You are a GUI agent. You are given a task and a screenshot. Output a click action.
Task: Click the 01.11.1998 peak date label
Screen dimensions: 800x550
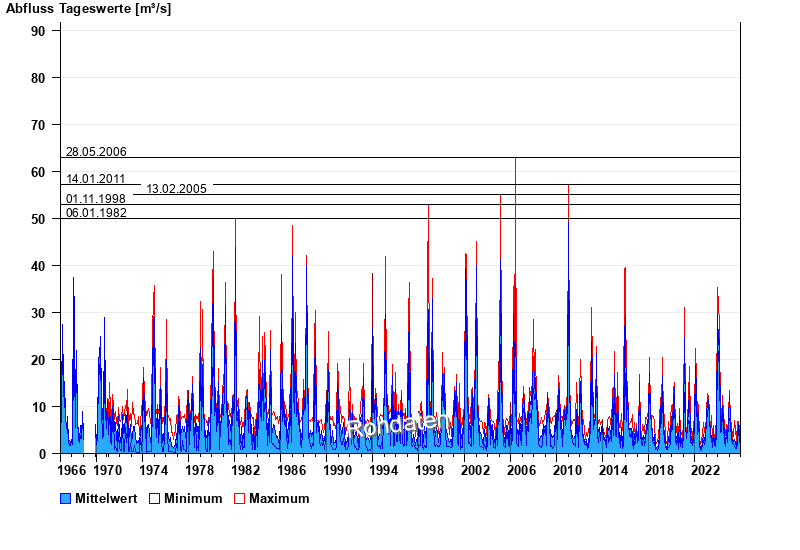[x=96, y=199]
